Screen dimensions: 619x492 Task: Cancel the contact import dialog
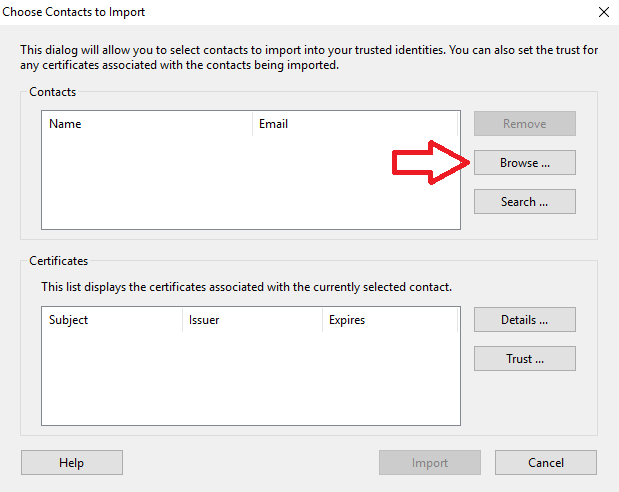coord(545,462)
